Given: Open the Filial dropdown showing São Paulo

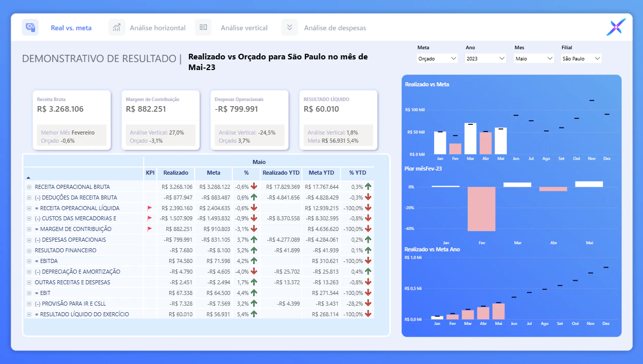Looking at the screenshot, I should [581, 58].
